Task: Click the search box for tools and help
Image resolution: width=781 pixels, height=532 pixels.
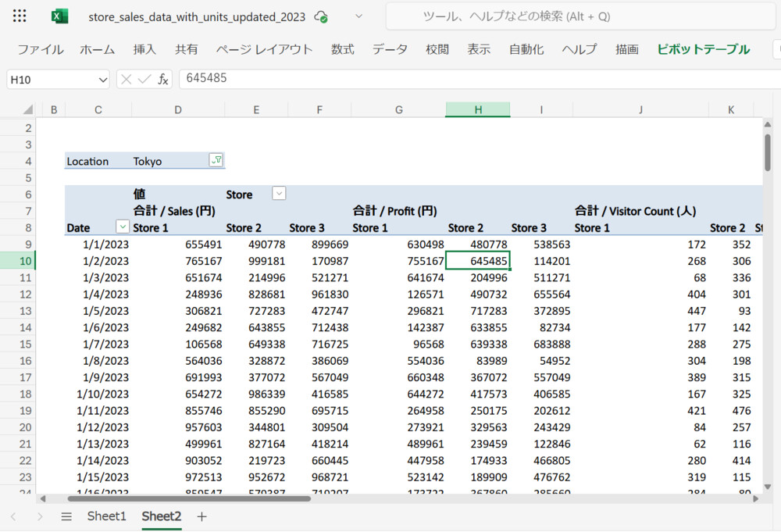Action: click(x=578, y=16)
